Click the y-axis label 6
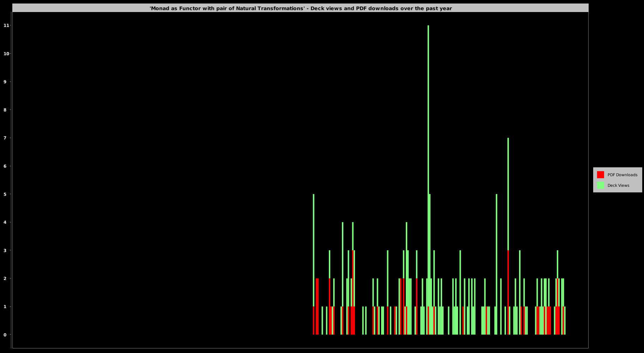 (x=5, y=166)
